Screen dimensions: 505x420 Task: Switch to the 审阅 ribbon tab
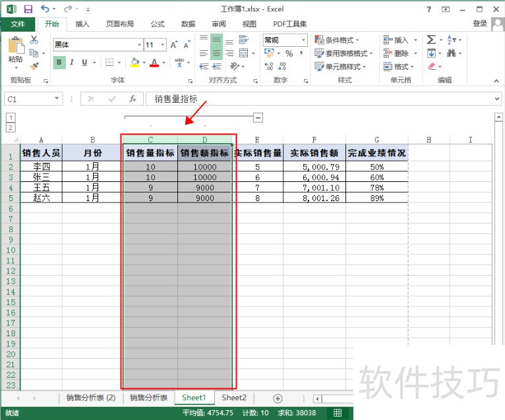(219, 24)
